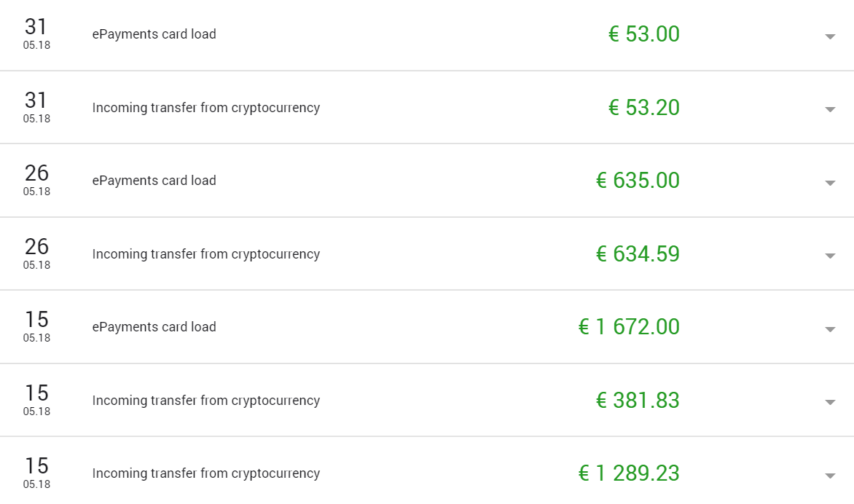Click the 31 date of € 53.20 row
The height and width of the screenshot is (504, 854).
pos(36,101)
